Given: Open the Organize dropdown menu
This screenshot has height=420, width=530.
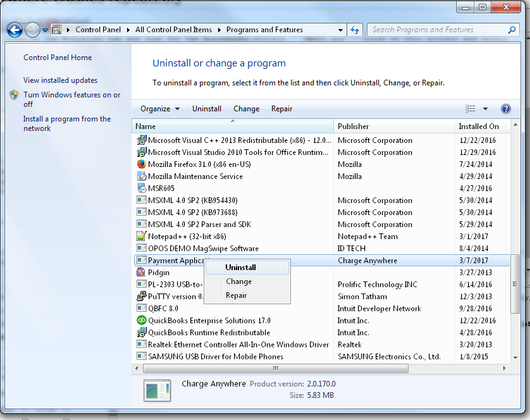Looking at the screenshot, I should click(x=160, y=109).
